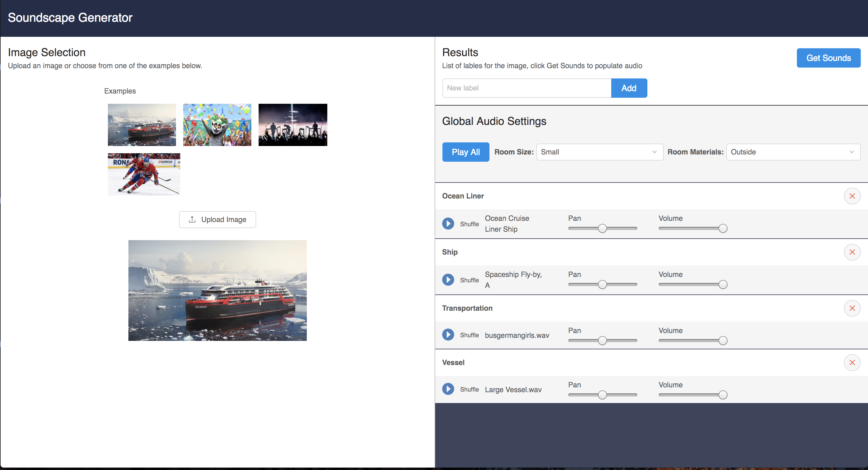Click Get Sounds button in Results panel
Screen dimensions: 868x470
829,57
